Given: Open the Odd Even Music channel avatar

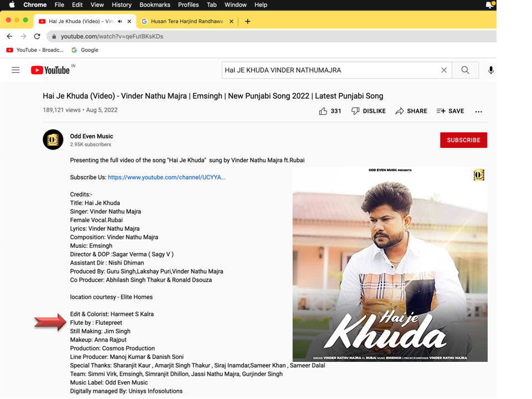Looking at the screenshot, I should tap(53, 140).
